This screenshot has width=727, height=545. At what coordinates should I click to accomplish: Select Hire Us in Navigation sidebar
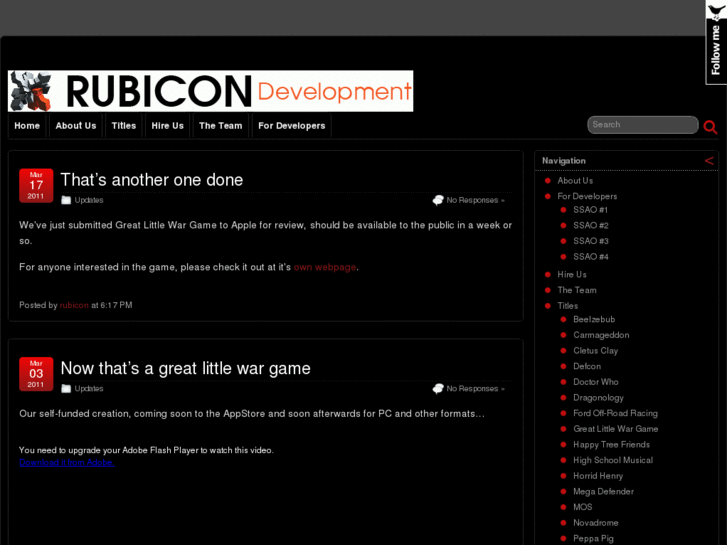click(x=572, y=275)
